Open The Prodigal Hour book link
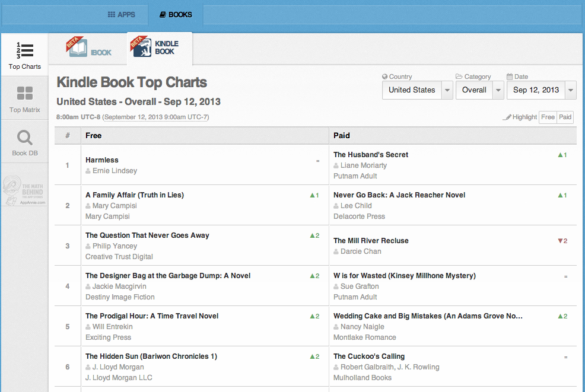The image size is (585, 392). (x=152, y=316)
